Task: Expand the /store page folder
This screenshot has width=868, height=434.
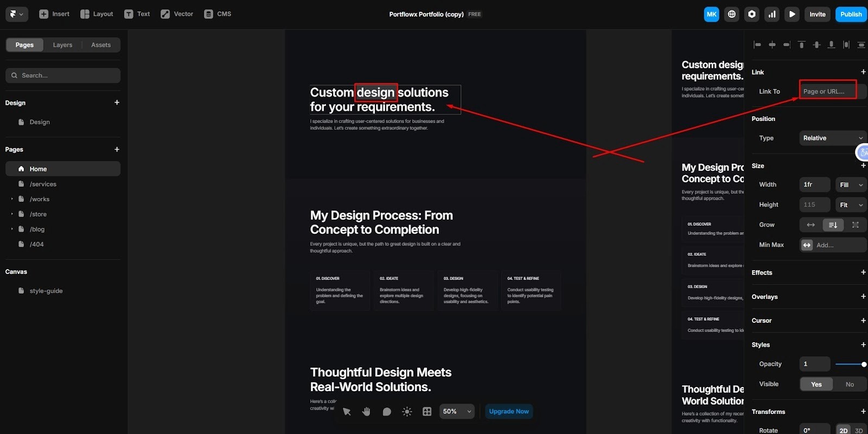Action: tap(12, 214)
